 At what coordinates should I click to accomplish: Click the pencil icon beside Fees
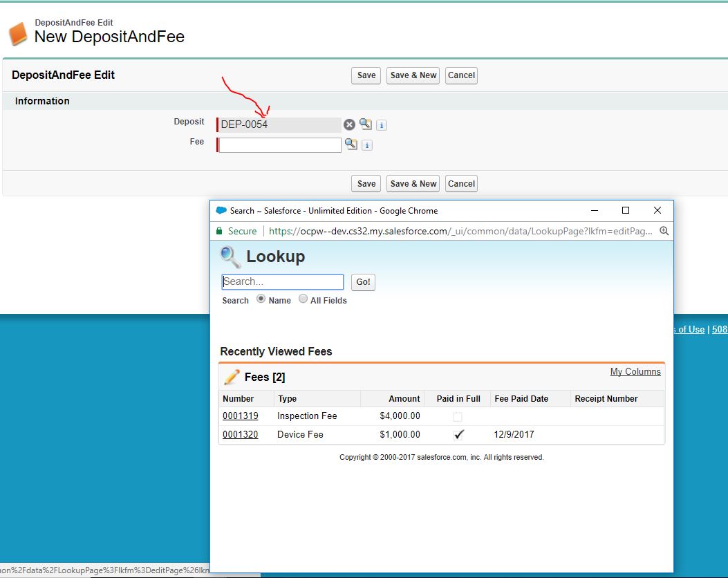coord(232,377)
